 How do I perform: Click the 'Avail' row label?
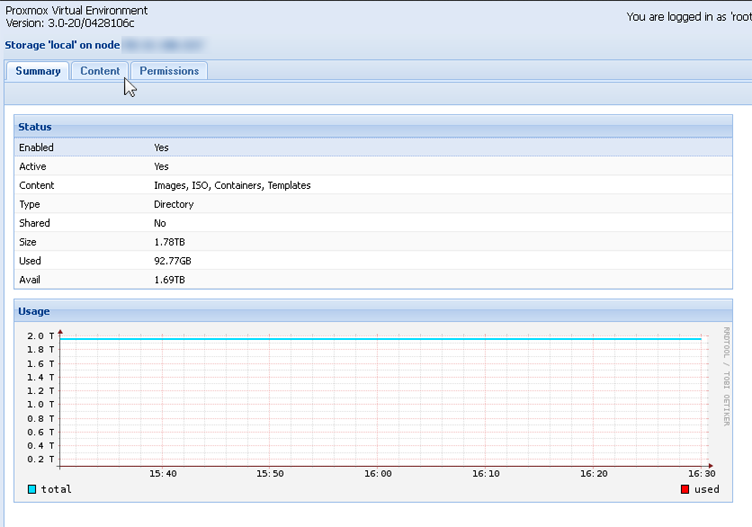[29, 280]
